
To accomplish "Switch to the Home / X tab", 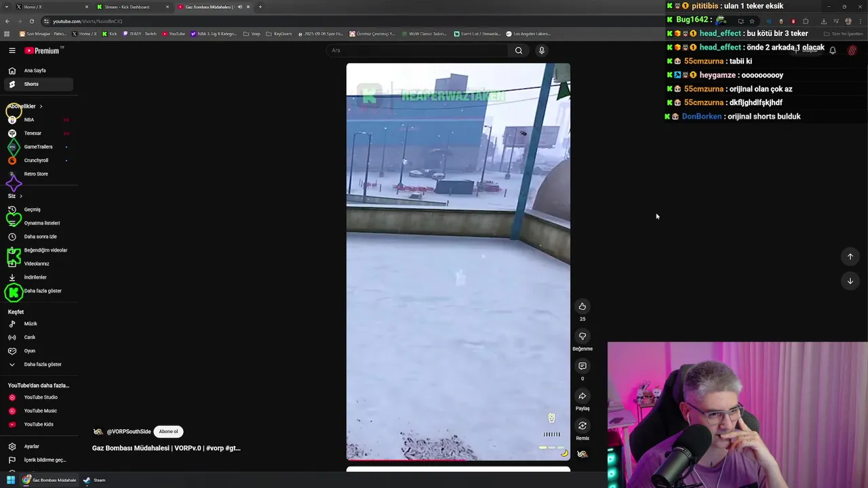I will (x=52, y=7).
